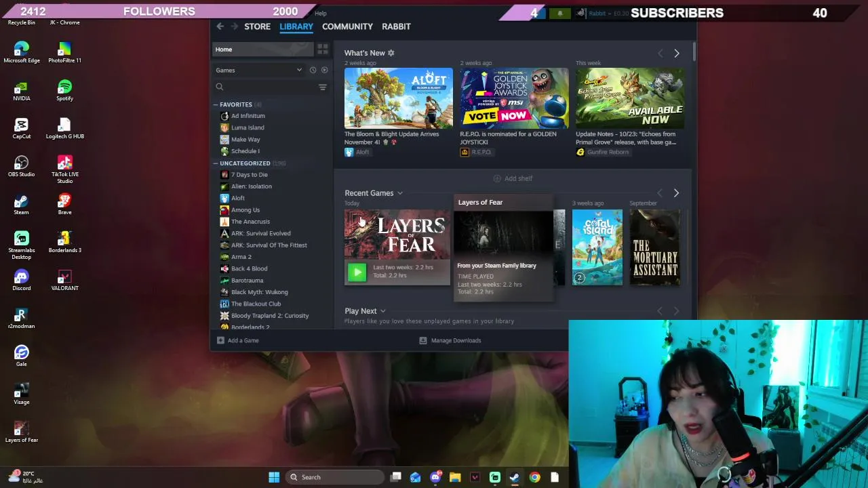Open 7 Days to Die entry
This screenshot has height=488, width=868.
coord(250,175)
